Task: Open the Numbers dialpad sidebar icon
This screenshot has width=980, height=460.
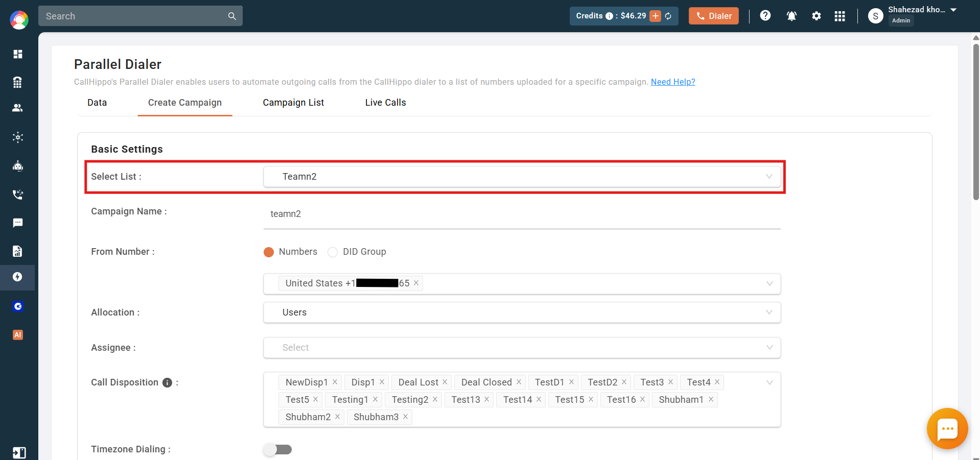Action: [x=18, y=82]
